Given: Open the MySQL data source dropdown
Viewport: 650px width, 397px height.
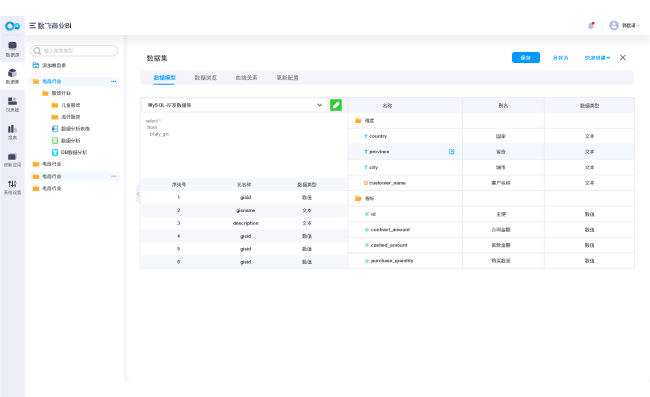Looking at the screenshot, I should click(235, 105).
